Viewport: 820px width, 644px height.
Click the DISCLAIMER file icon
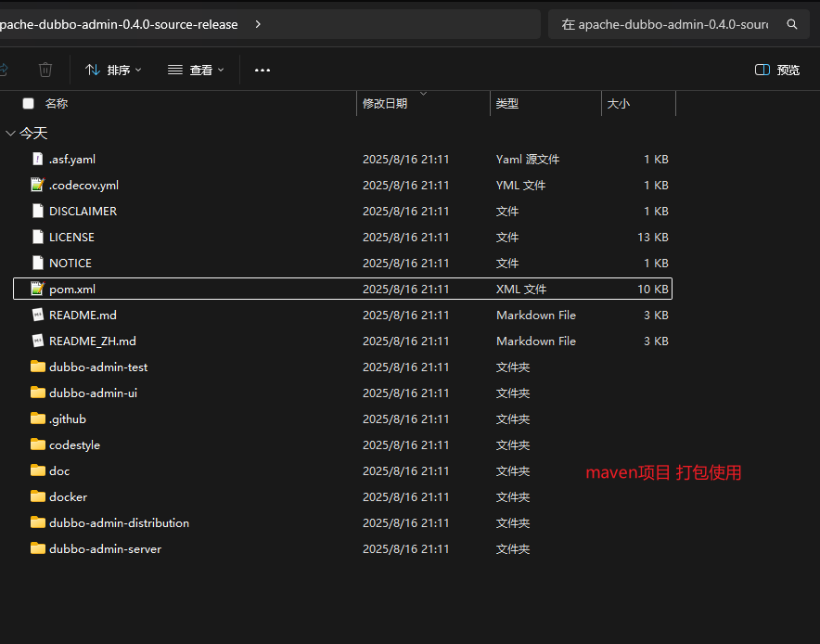click(x=38, y=211)
